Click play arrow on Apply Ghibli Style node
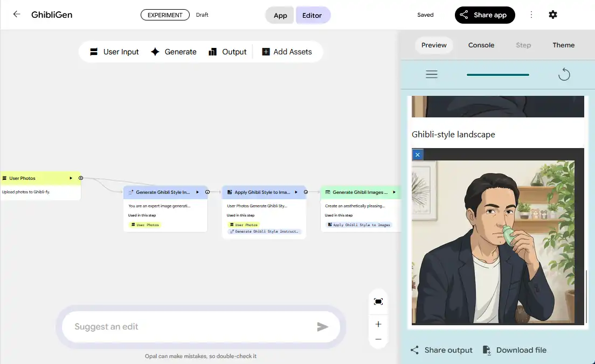595x364 pixels. tap(296, 192)
